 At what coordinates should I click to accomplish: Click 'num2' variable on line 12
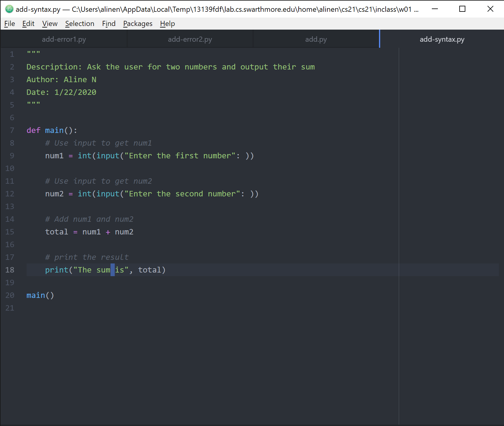pos(54,194)
